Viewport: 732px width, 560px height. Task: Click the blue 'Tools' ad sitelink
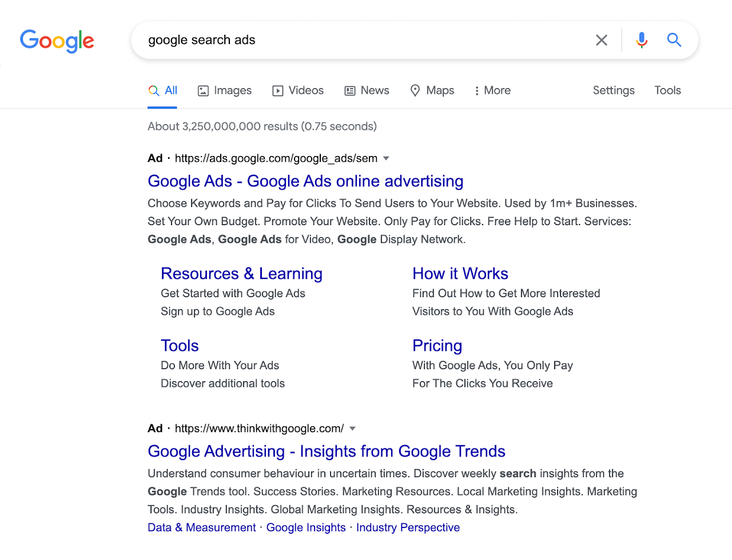180,346
